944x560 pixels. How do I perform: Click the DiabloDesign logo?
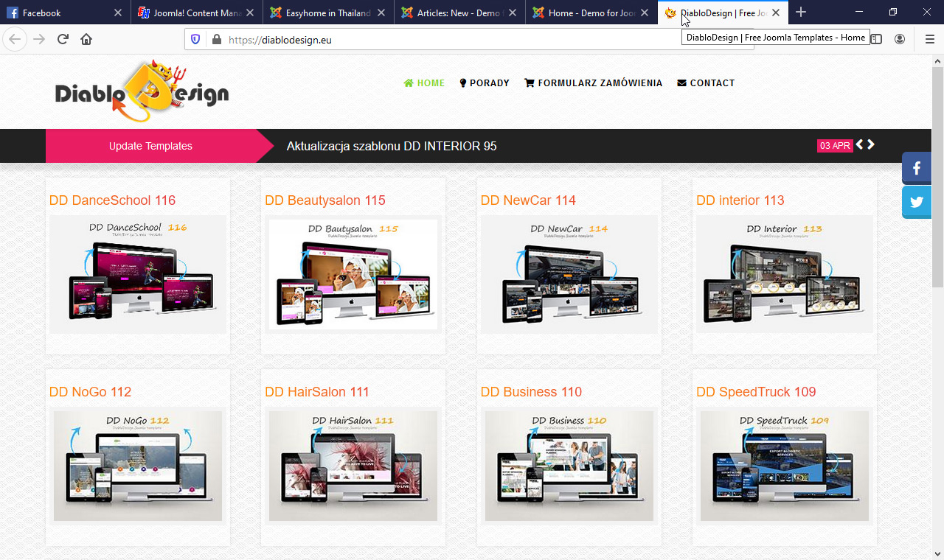click(142, 92)
